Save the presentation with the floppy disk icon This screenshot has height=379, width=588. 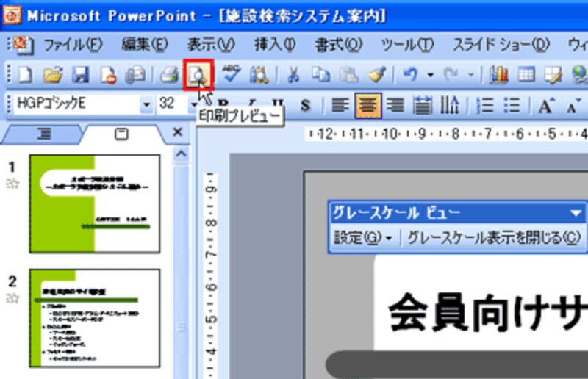[80, 75]
